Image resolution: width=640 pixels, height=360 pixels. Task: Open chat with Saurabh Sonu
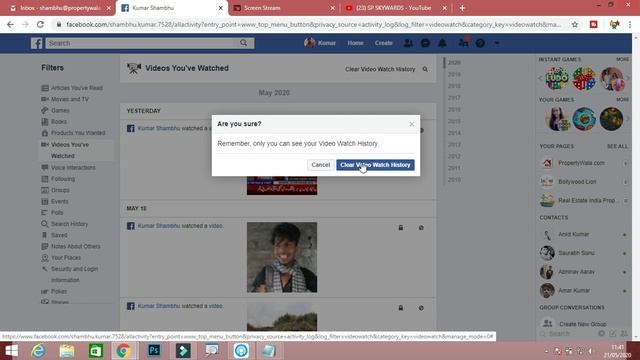coord(576,253)
